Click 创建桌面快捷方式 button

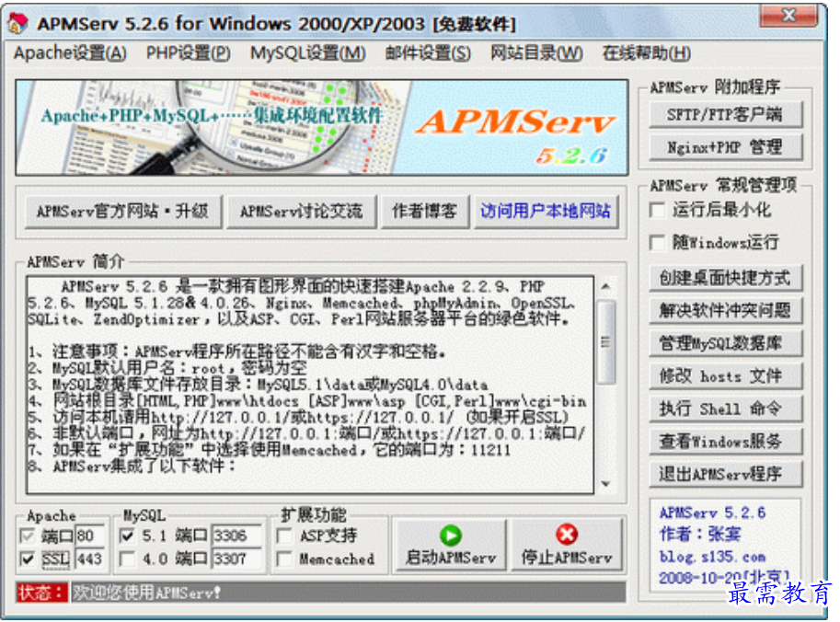(725, 278)
